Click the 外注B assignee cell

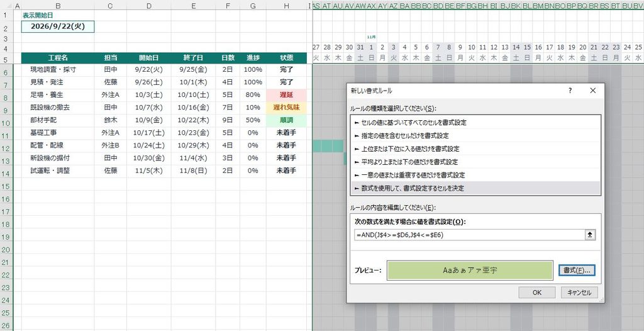point(111,145)
